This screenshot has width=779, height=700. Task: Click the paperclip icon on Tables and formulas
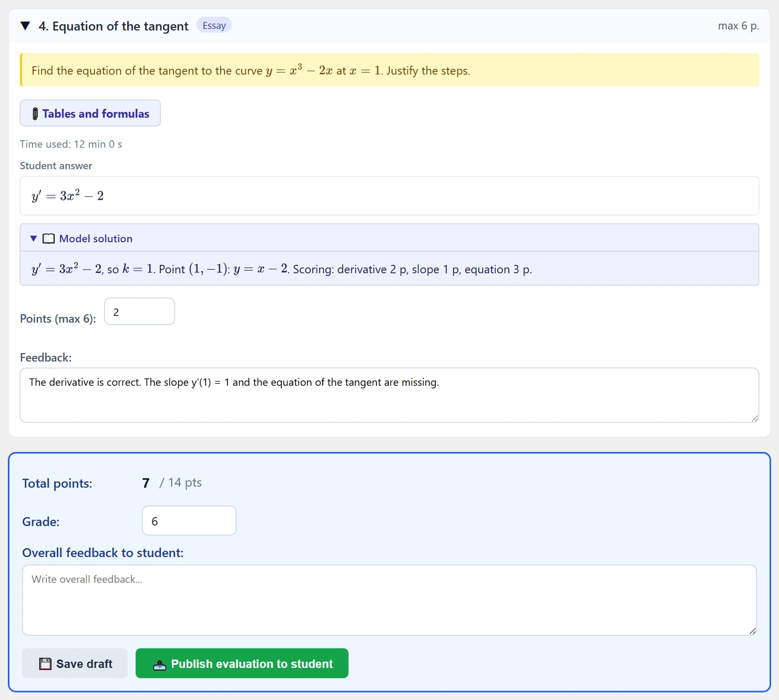point(35,114)
